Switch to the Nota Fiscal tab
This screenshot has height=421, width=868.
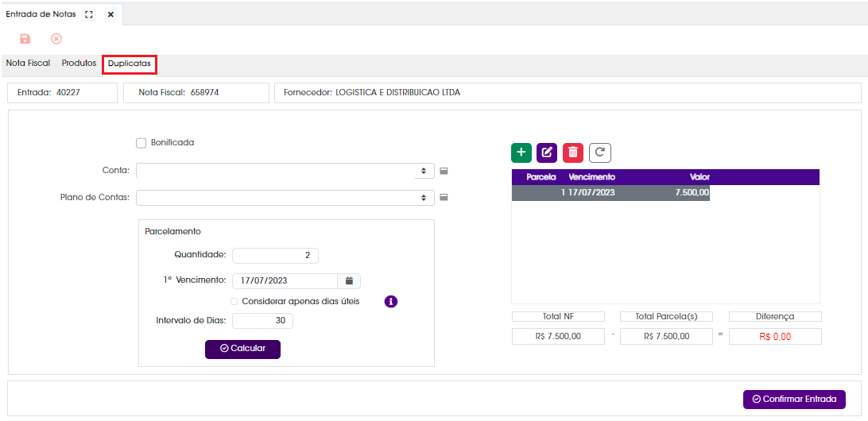(28, 64)
